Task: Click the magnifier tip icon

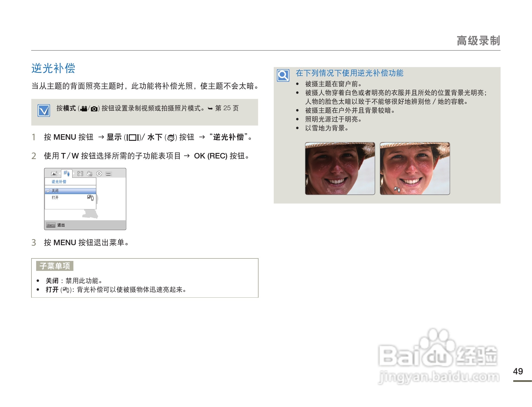Action: click(283, 75)
